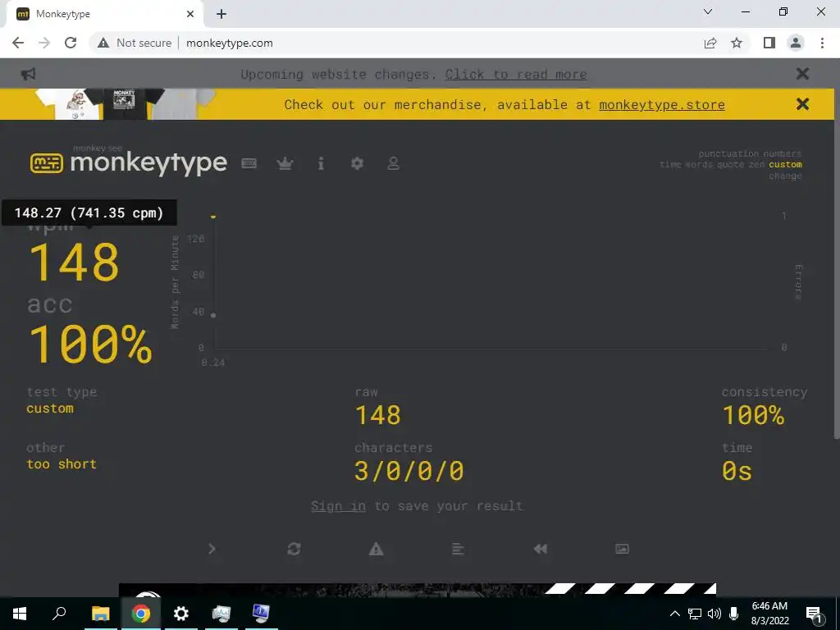Image resolution: width=840 pixels, height=630 pixels.
Task: Select the zen test mode
Action: pyautogui.click(x=756, y=164)
